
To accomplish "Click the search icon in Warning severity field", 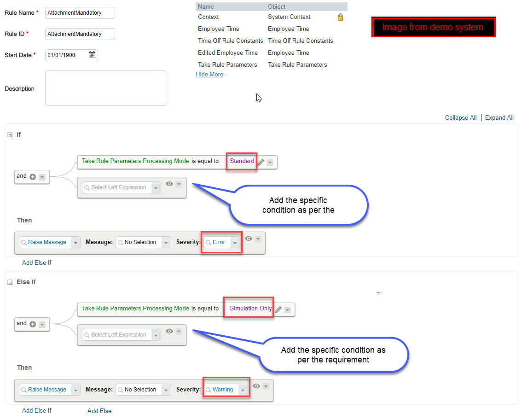I will tap(209, 390).
